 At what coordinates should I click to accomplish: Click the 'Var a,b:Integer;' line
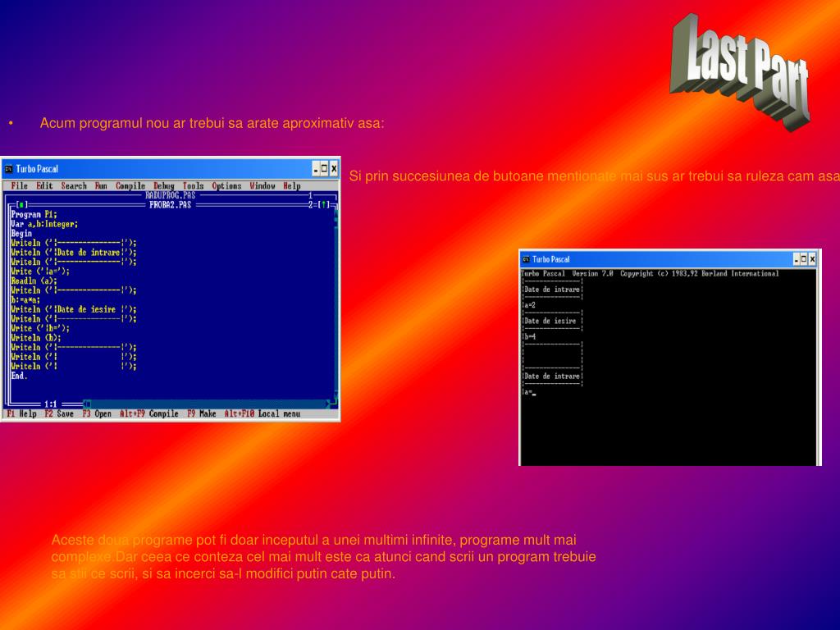click(44, 224)
